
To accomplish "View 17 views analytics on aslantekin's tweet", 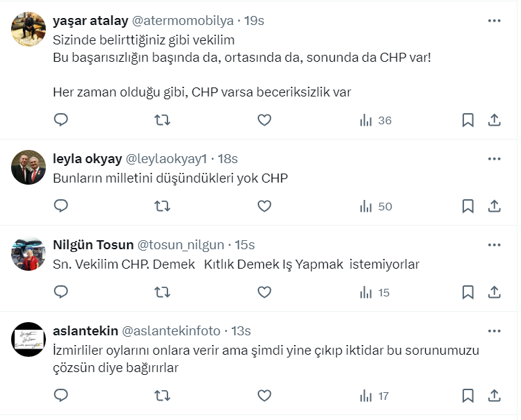I will tap(374, 396).
